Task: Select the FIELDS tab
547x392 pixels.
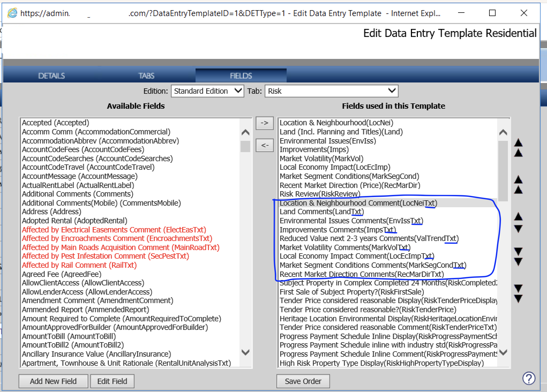Action: coord(241,76)
